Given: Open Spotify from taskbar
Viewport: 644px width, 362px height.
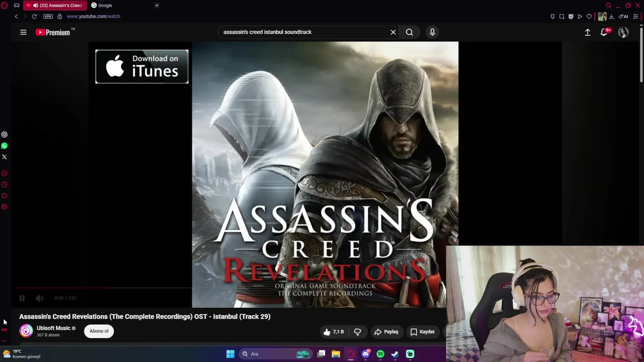Looking at the screenshot, I should [x=380, y=354].
